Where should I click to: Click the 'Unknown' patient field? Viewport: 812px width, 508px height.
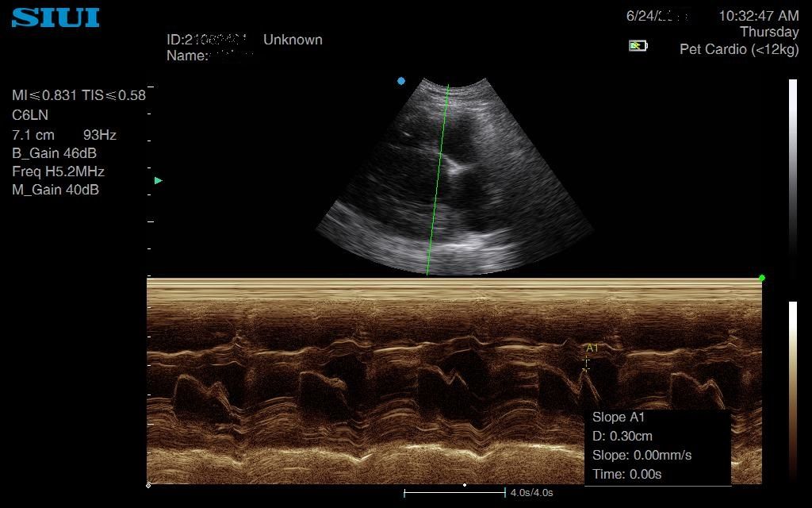point(293,40)
